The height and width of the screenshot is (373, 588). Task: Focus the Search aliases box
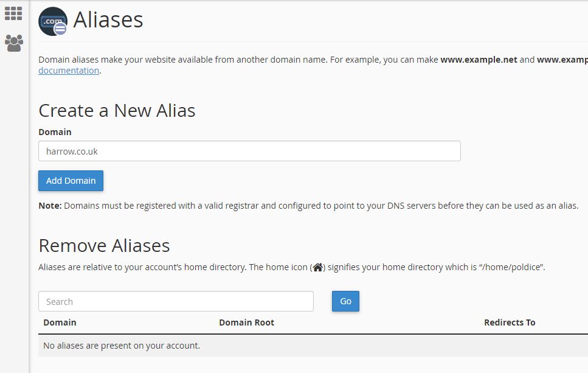coord(176,301)
